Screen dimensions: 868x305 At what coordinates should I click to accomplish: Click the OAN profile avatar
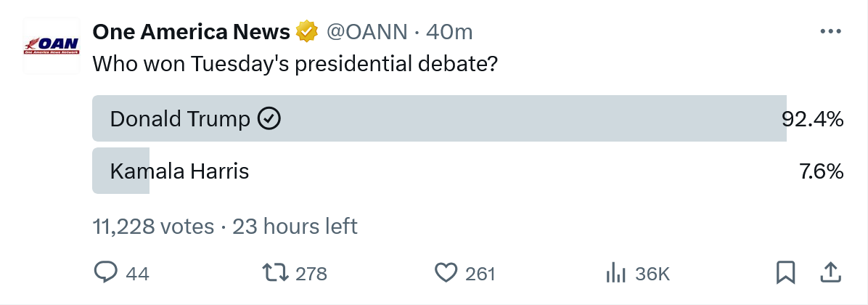point(51,45)
